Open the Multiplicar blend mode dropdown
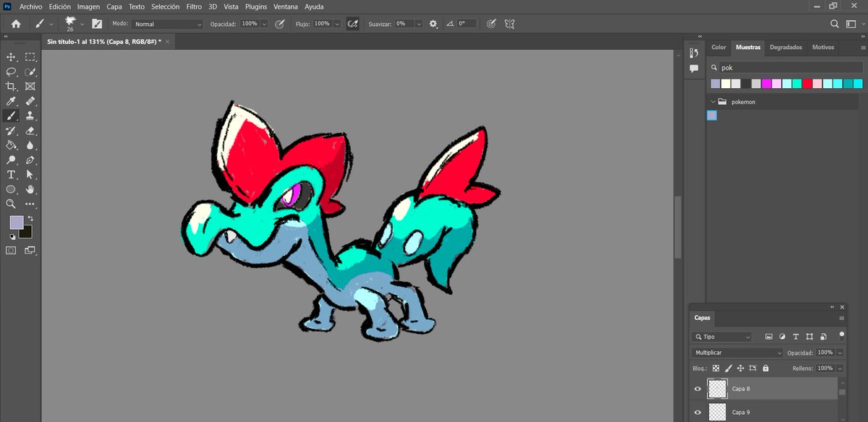The width and height of the screenshot is (868, 422). (x=737, y=353)
